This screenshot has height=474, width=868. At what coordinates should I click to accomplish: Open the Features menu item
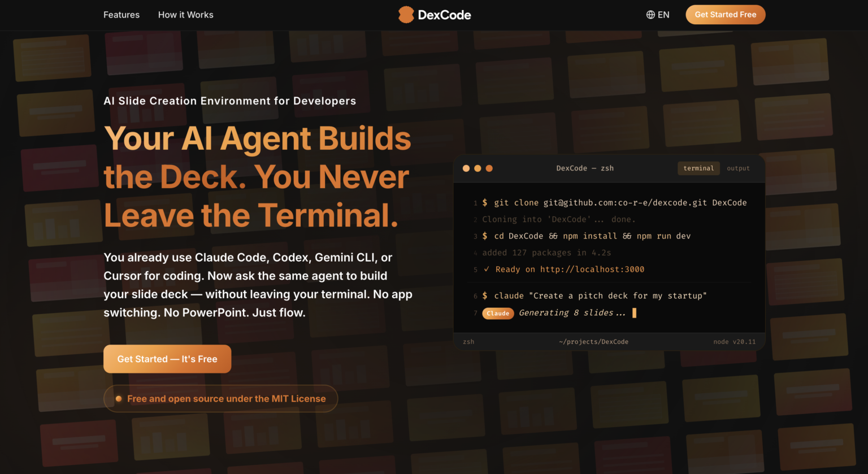coord(121,15)
